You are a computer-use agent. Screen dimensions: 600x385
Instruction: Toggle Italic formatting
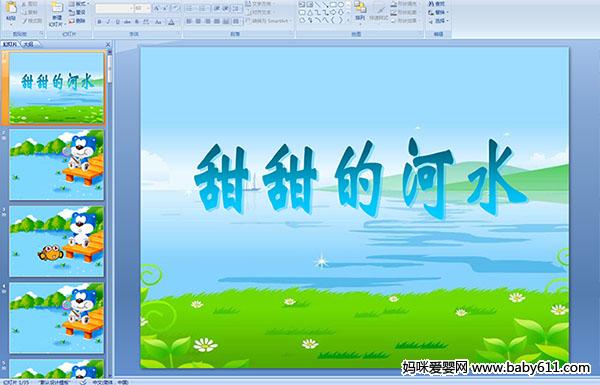(109, 22)
